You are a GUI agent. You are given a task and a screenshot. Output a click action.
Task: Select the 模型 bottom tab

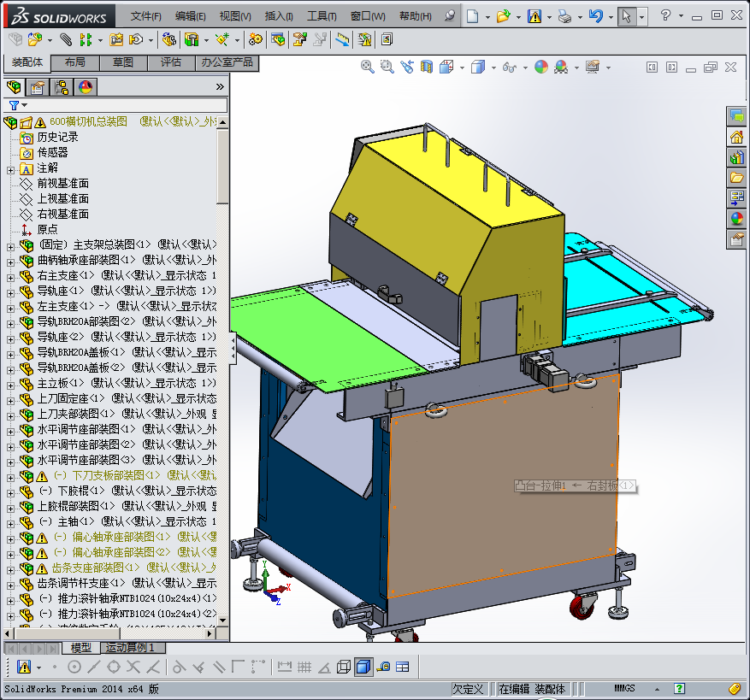81,648
